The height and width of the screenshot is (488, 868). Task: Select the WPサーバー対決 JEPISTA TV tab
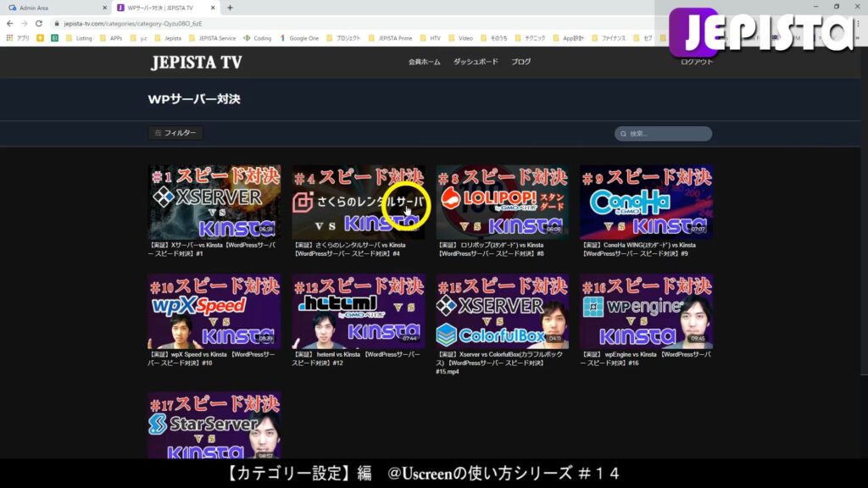coord(165,8)
